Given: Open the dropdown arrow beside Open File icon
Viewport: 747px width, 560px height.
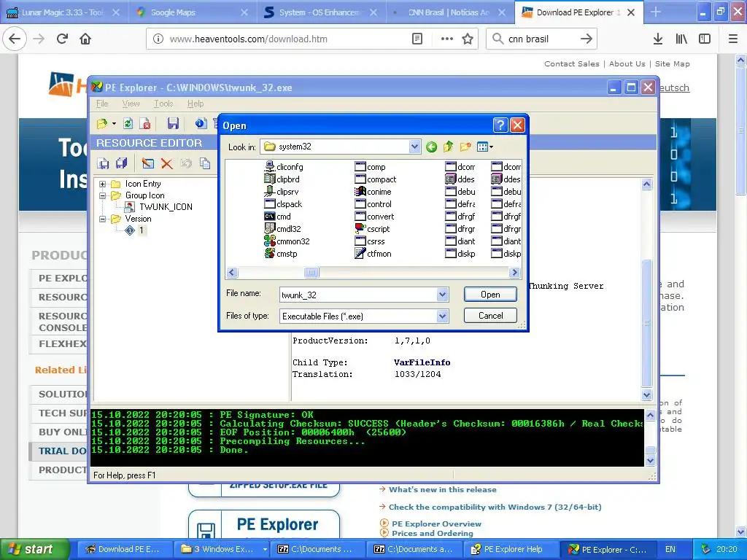Looking at the screenshot, I should (x=114, y=124).
